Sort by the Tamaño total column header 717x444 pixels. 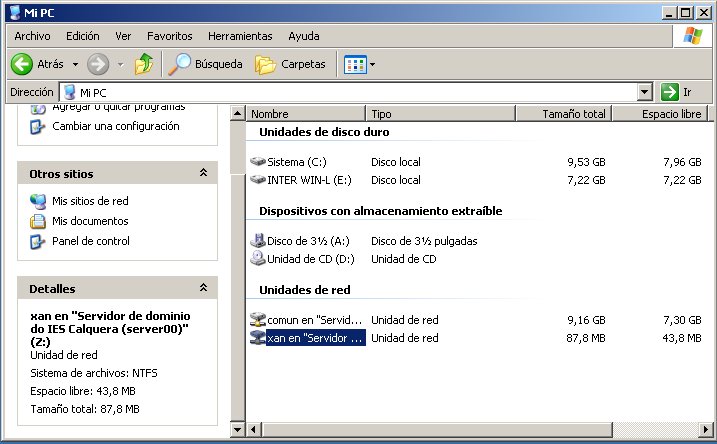click(564, 114)
